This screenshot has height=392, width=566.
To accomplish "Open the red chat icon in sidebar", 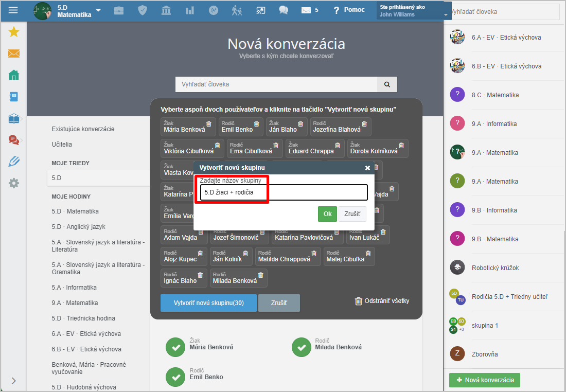I will pyautogui.click(x=14, y=140).
